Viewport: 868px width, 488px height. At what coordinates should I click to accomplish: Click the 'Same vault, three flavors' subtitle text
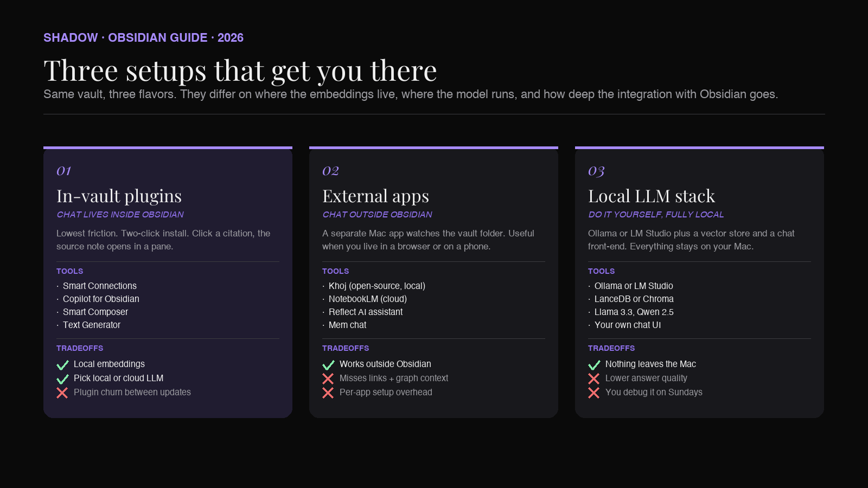pyautogui.click(x=411, y=94)
